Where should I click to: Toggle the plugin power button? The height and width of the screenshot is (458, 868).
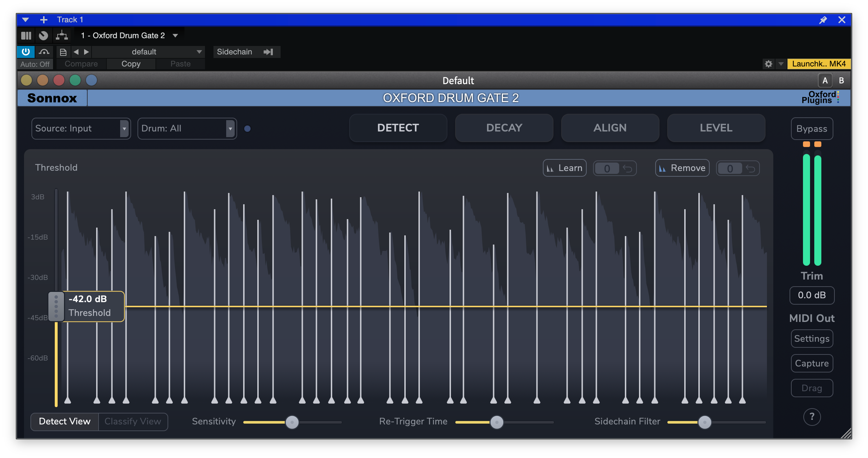click(26, 52)
